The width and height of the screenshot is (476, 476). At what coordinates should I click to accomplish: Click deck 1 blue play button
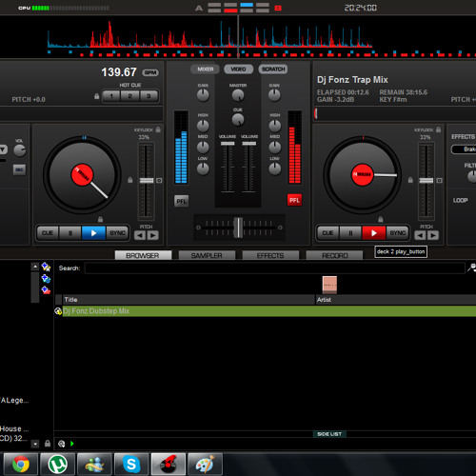click(x=93, y=233)
